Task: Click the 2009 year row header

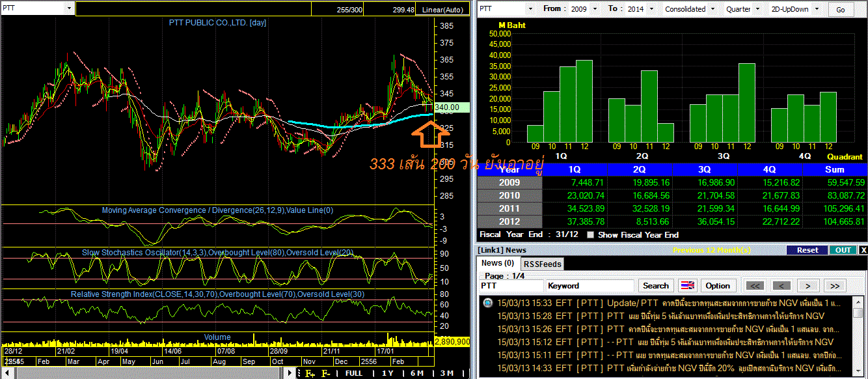Action: click(x=509, y=182)
